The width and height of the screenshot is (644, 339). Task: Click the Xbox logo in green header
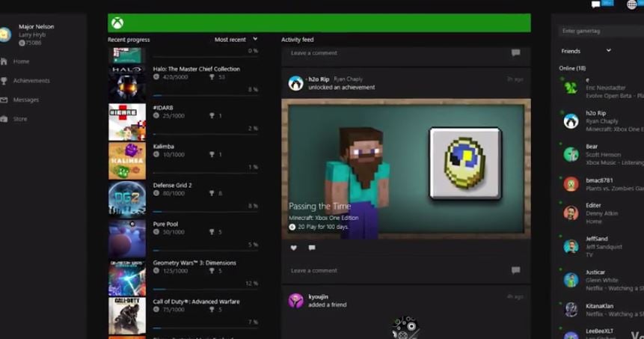click(117, 23)
